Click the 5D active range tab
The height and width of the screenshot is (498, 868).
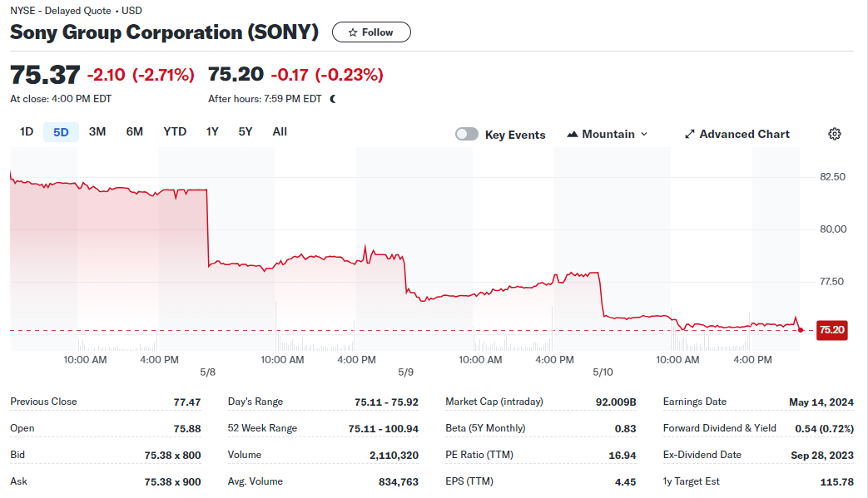[x=61, y=132]
